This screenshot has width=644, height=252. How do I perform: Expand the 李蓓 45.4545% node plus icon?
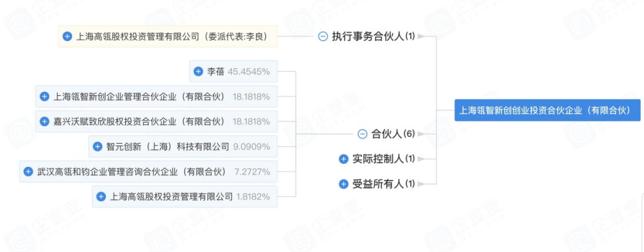tap(199, 71)
